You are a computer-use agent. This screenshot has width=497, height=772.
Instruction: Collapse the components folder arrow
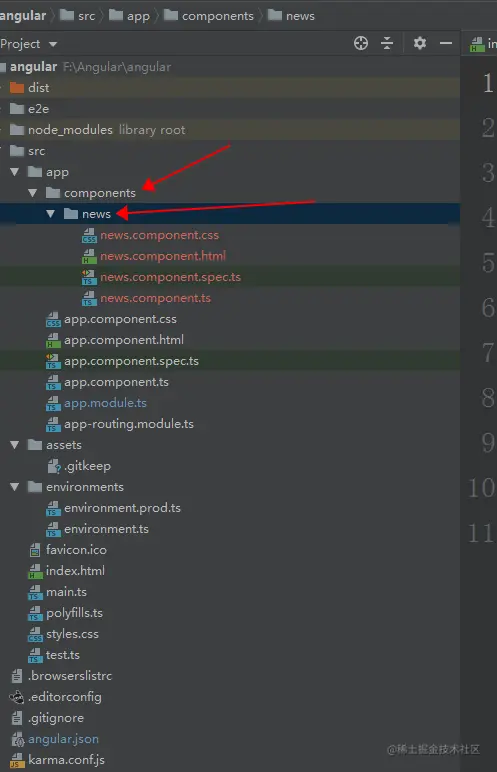click(33, 193)
